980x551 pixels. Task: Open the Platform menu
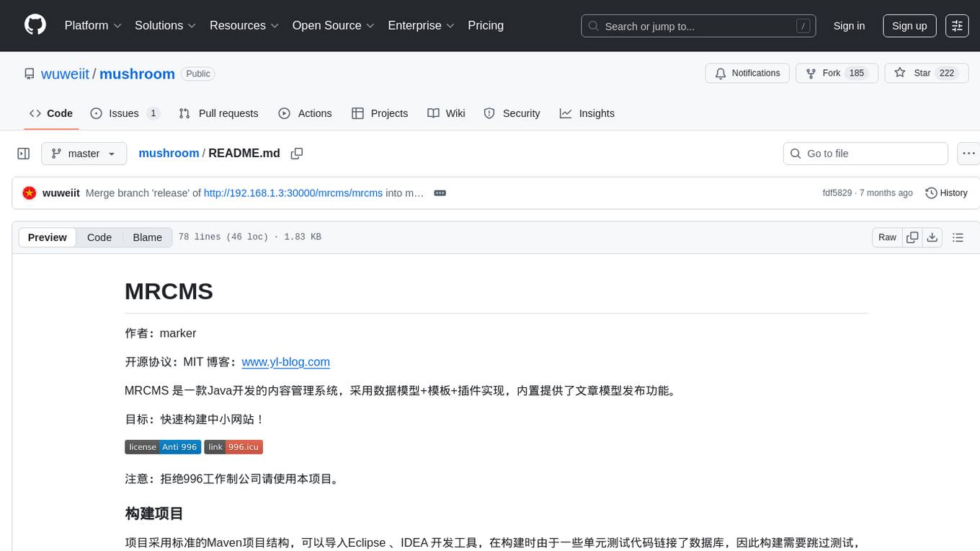[x=92, y=25]
